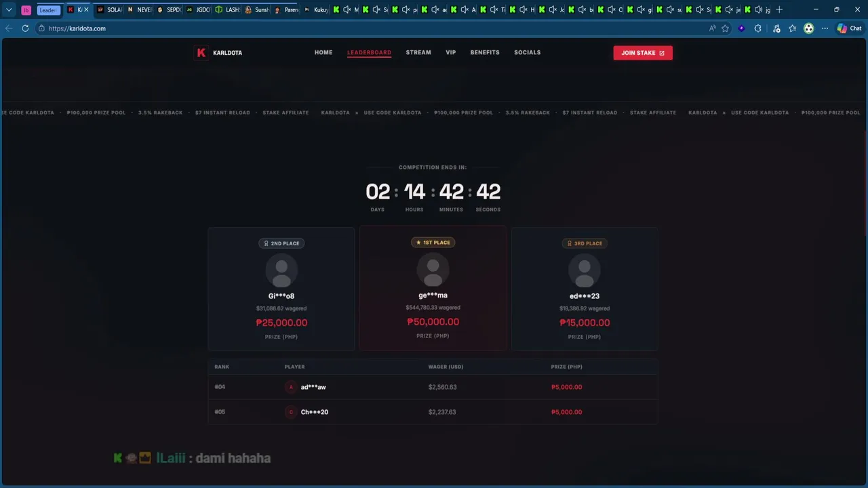Click the site lock icon in address bar
Image resolution: width=868 pixels, height=488 pixels.
pos(41,28)
